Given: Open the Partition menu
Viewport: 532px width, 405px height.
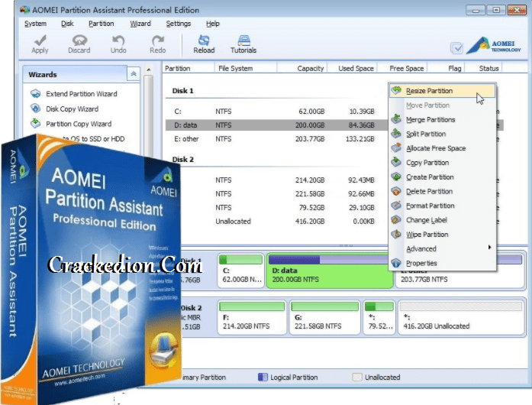Looking at the screenshot, I should click(101, 24).
